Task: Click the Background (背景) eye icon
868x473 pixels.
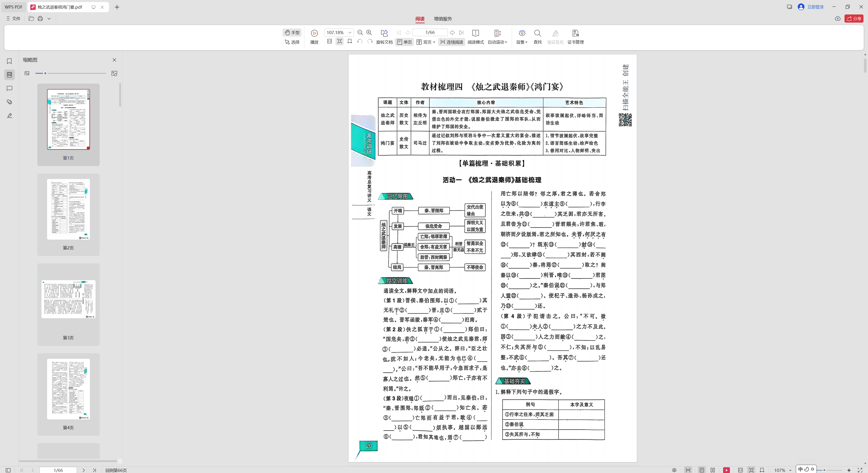Action: click(x=522, y=33)
